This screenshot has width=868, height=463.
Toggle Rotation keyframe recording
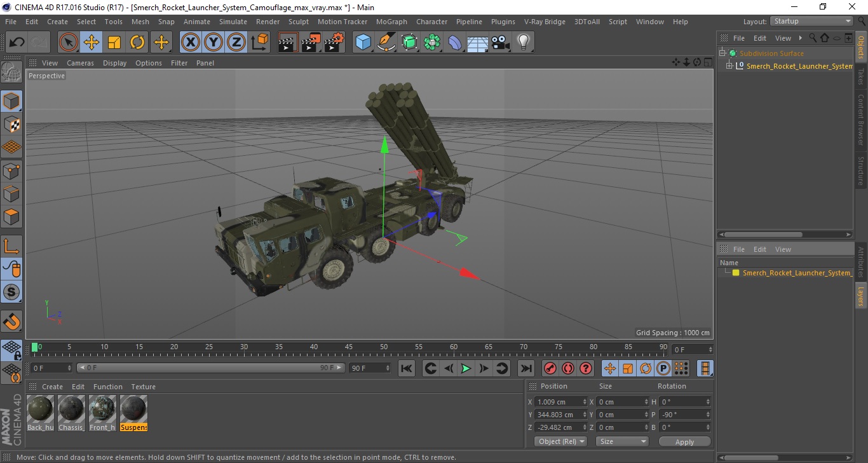(646, 368)
